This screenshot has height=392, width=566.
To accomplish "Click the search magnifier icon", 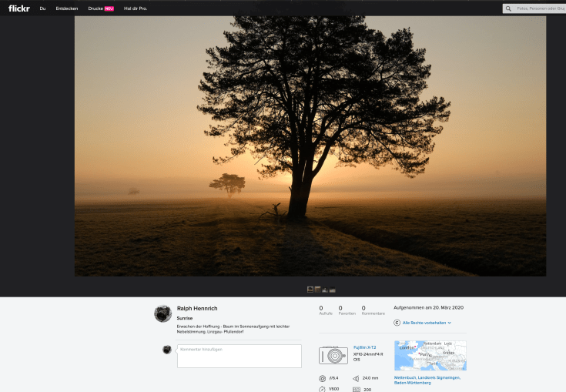I will (x=508, y=8).
